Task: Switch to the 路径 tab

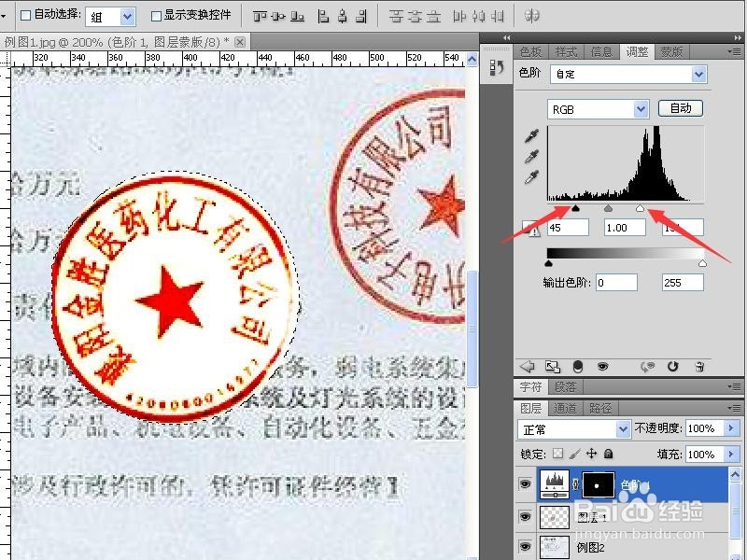Action: coord(600,408)
